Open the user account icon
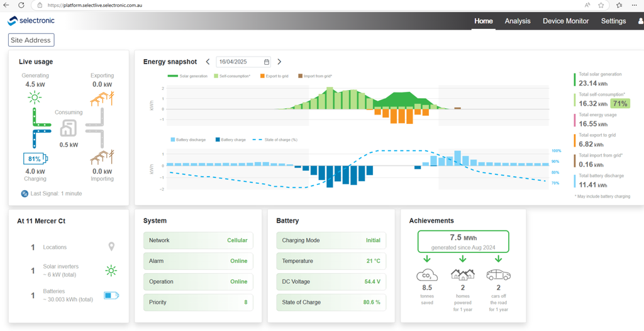This screenshot has width=644, height=331. click(x=641, y=21)
